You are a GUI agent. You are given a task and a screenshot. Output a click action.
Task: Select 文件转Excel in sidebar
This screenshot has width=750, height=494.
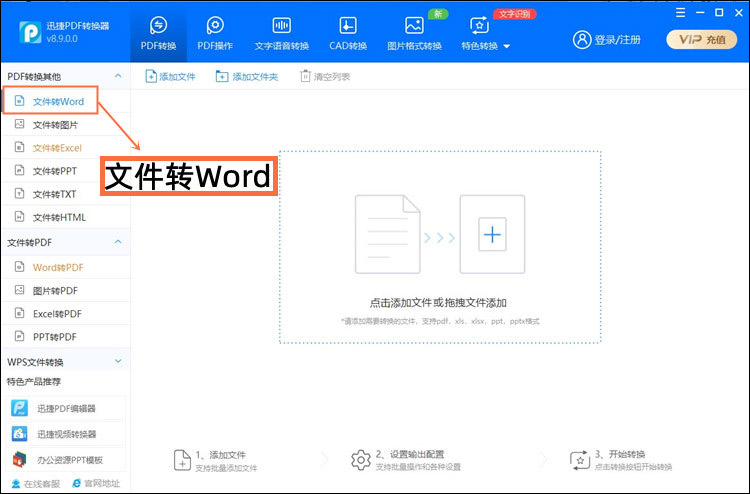[x=66, y=148]
